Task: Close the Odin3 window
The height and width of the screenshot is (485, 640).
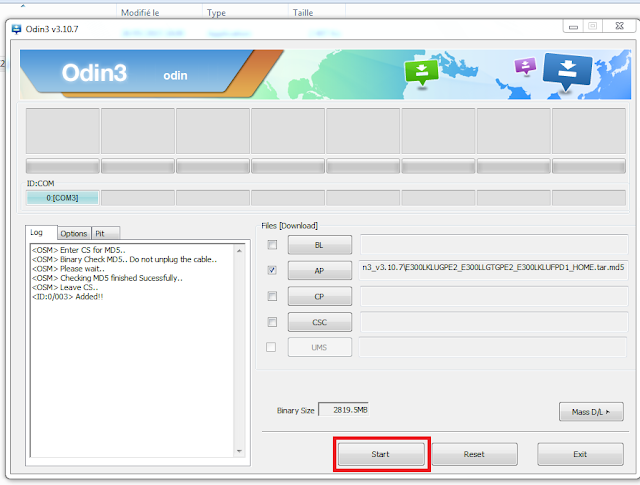Action: tap(619, 26)
